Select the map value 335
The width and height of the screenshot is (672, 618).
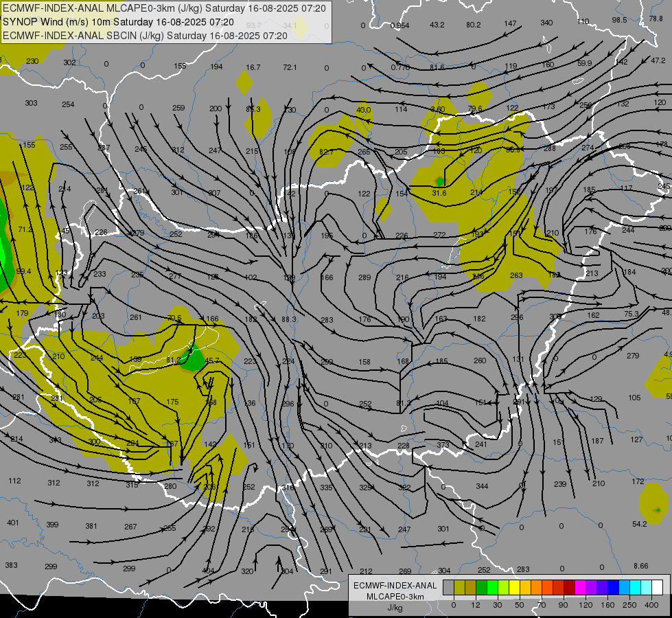coord(326,488)
